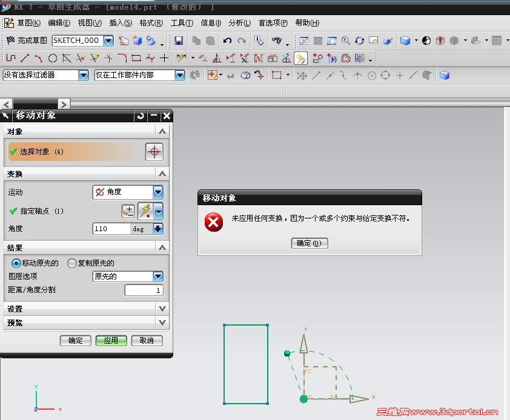Viewport: 510px width, 420px height.
Task: Collapse the 变换 section
Action: click(162, 174)
